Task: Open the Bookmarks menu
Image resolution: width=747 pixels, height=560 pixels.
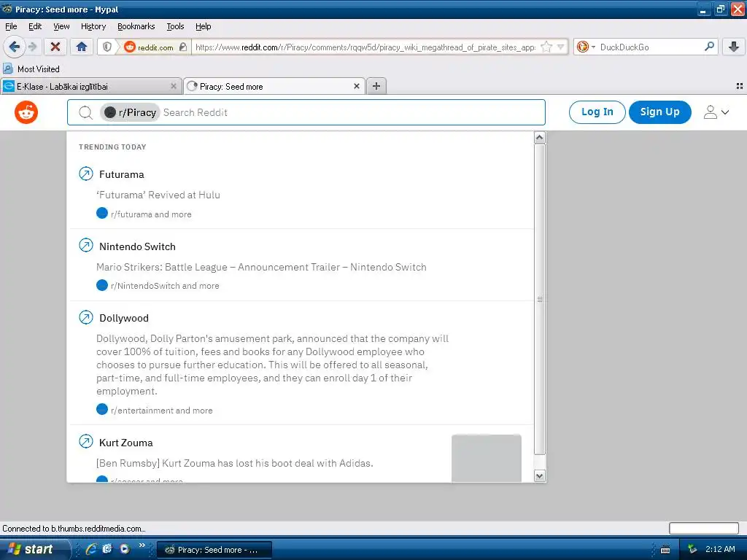Action: (x=136, y=26)
